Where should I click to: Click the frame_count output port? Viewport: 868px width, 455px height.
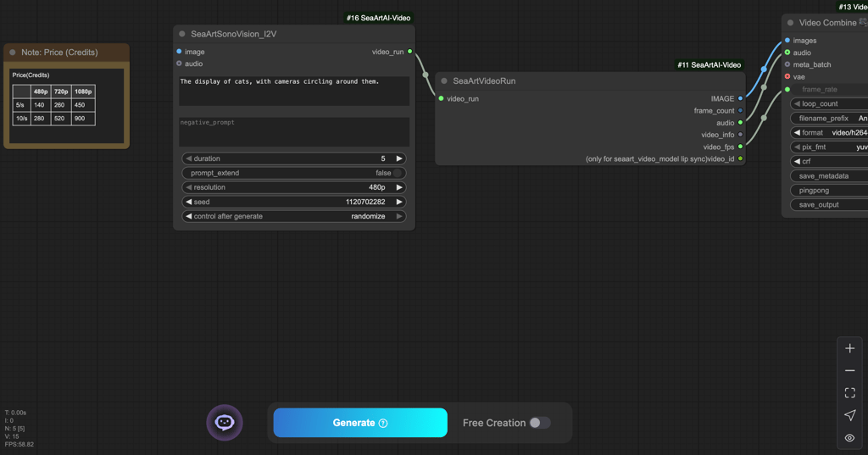pos(740,111)
